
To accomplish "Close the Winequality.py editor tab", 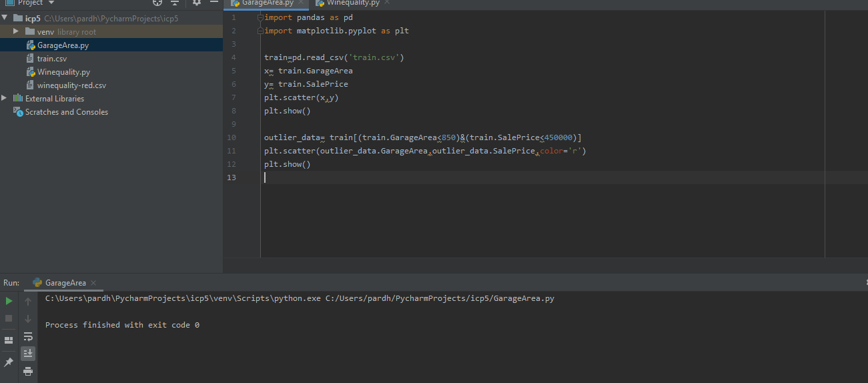I will [386, 3].
